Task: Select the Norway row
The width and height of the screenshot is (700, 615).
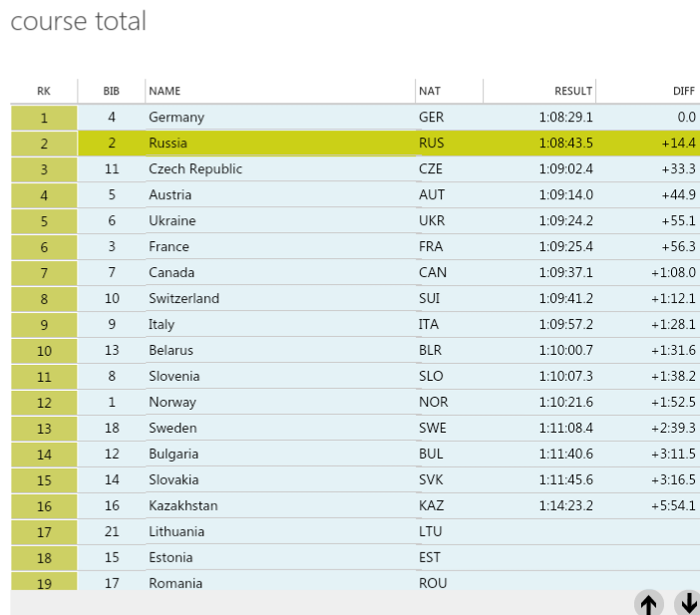Action: pos(355,402)
